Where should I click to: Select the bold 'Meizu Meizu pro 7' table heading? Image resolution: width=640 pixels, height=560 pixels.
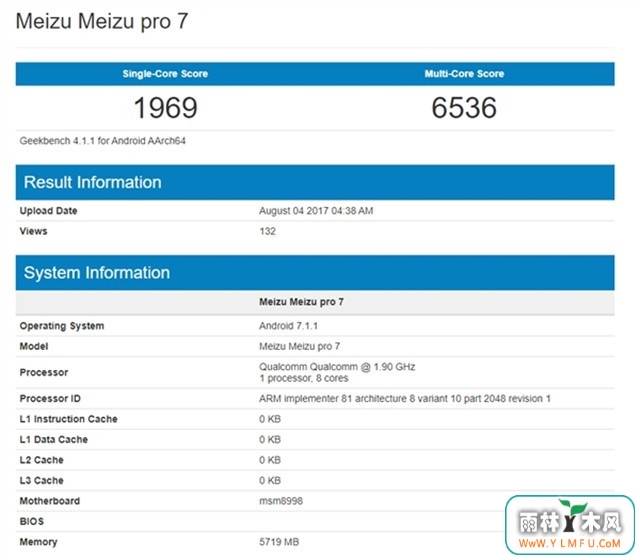301,302
